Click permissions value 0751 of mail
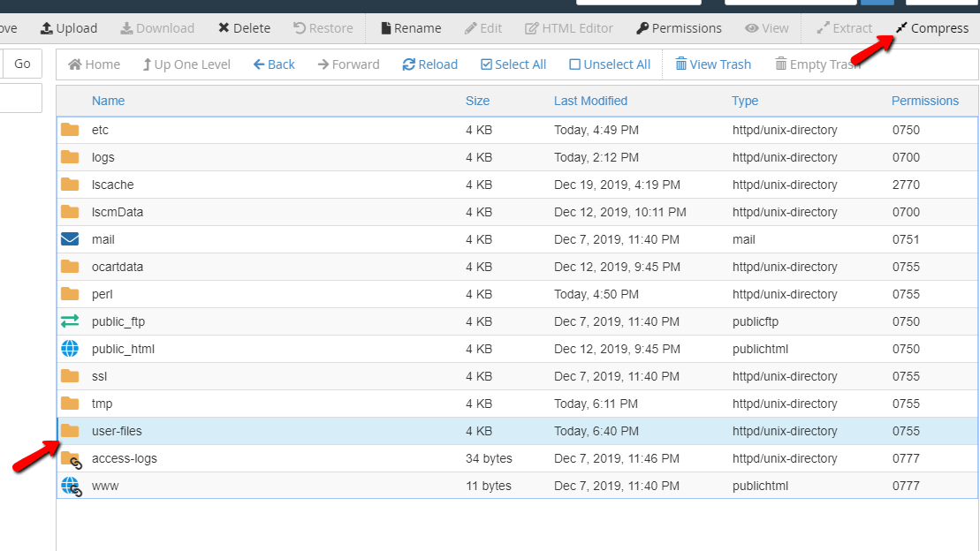 click(x=906, y=239)
